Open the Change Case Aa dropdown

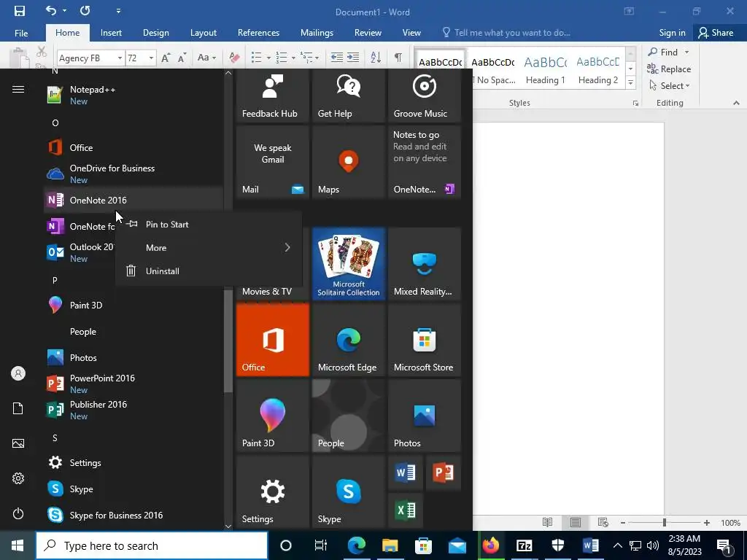(206, 58)
